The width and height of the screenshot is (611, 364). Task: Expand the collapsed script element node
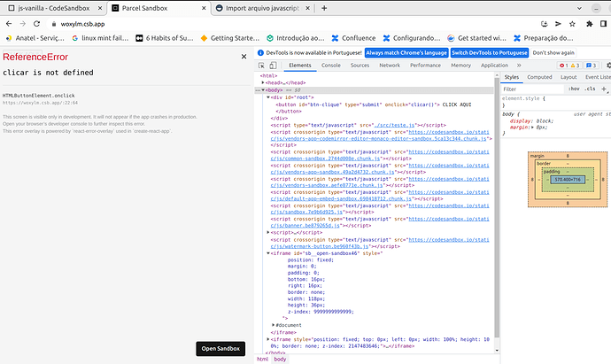tap(268, 233)
